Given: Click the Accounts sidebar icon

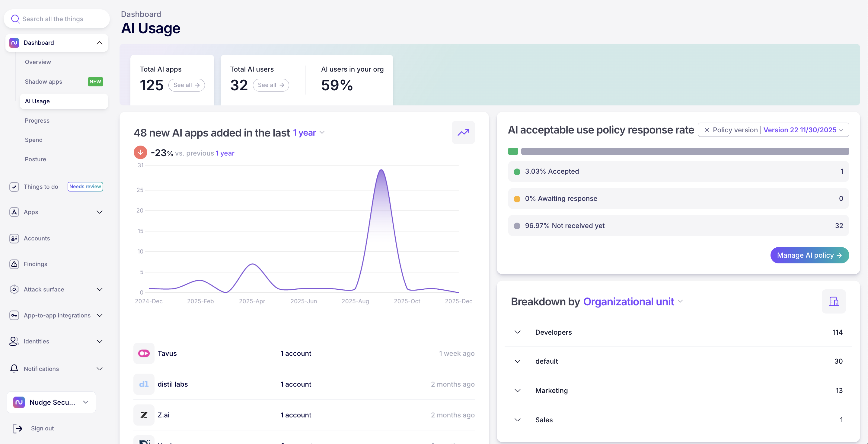Looking at the screenshot, I should click(x=14, y=238).
